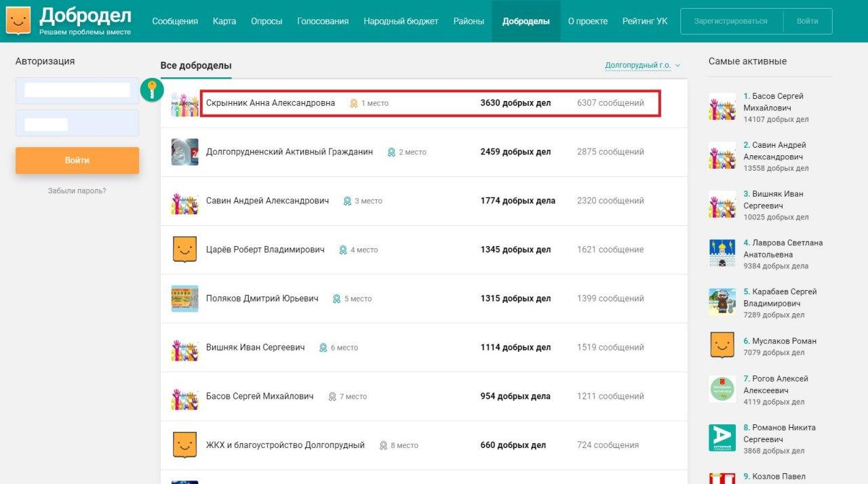Click the 3 место medal icon

pos(347,201)
